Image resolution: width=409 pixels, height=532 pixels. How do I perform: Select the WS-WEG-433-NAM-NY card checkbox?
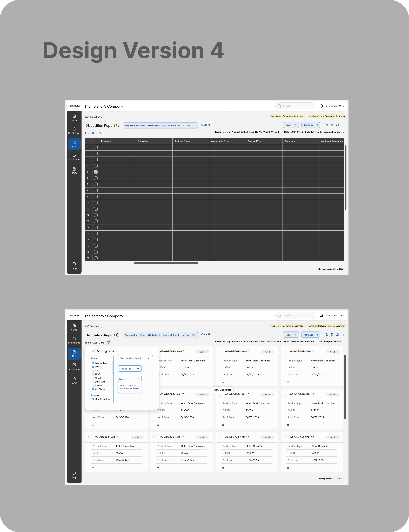pyautogui.click(x=285, y=437)
